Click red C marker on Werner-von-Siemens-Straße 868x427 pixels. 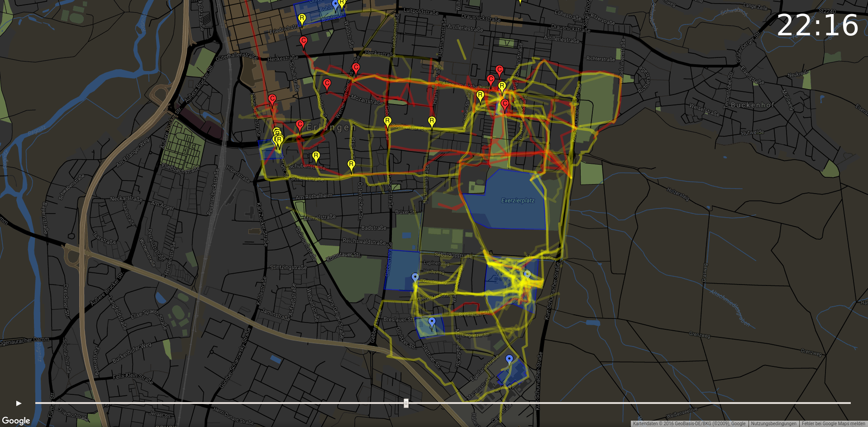coord(356,69)
